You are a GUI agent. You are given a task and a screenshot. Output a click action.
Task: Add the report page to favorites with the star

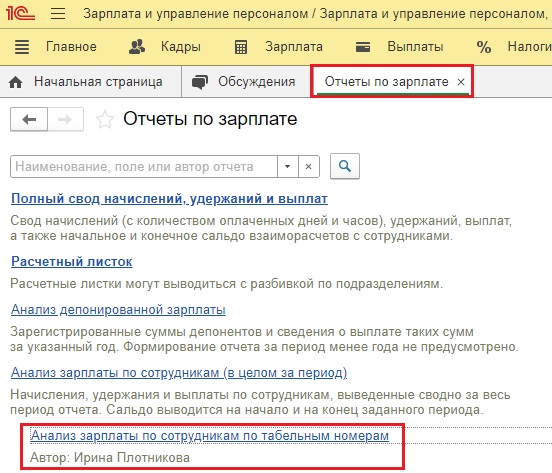pyautogui.click(x=105, y=119)
